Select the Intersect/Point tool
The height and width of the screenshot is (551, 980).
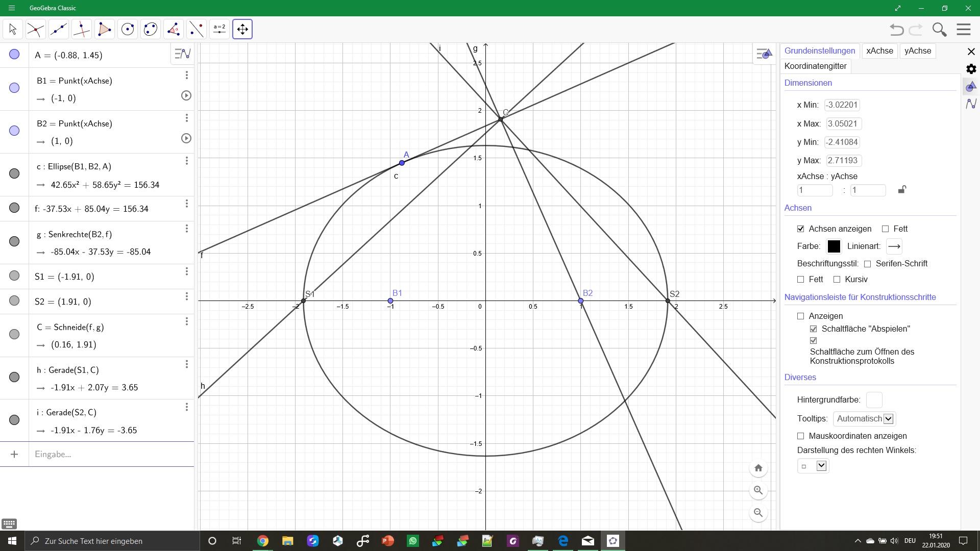click(x=36, y=29)
